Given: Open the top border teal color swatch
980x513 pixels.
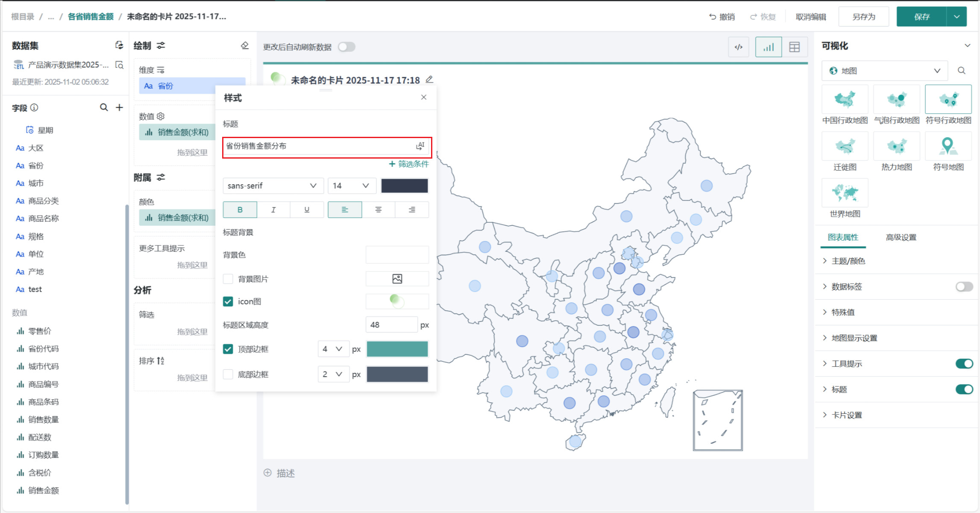Looking at the screenshot, I should pos(397,349).
